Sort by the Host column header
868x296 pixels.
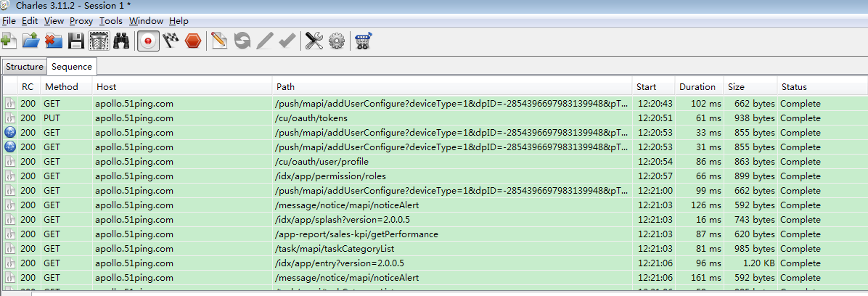183,87
